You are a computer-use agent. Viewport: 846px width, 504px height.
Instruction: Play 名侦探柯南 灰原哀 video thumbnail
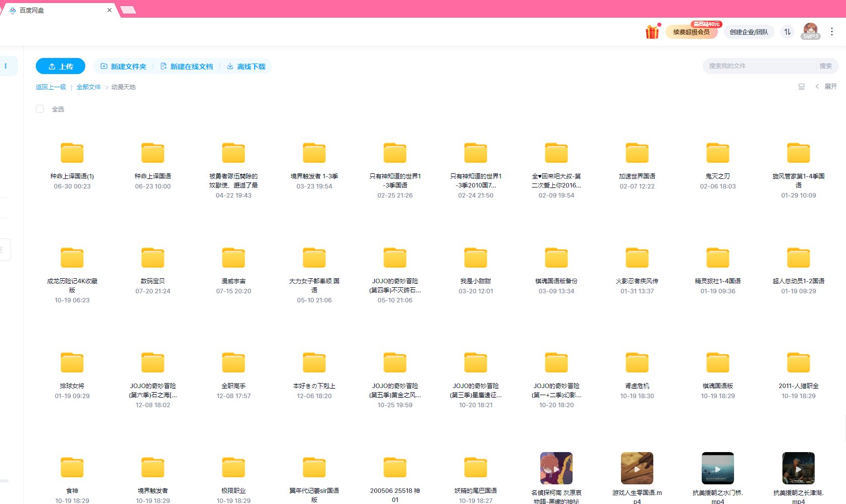point(556,468)
